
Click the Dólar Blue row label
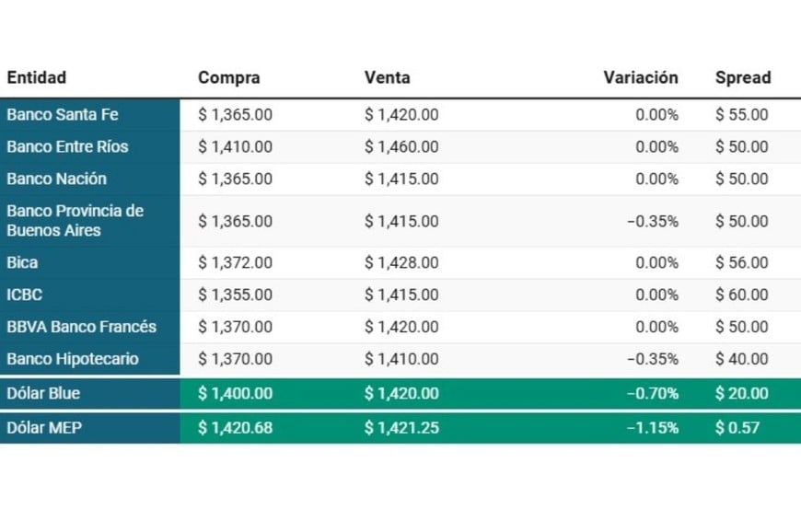[x=43, y=394]
